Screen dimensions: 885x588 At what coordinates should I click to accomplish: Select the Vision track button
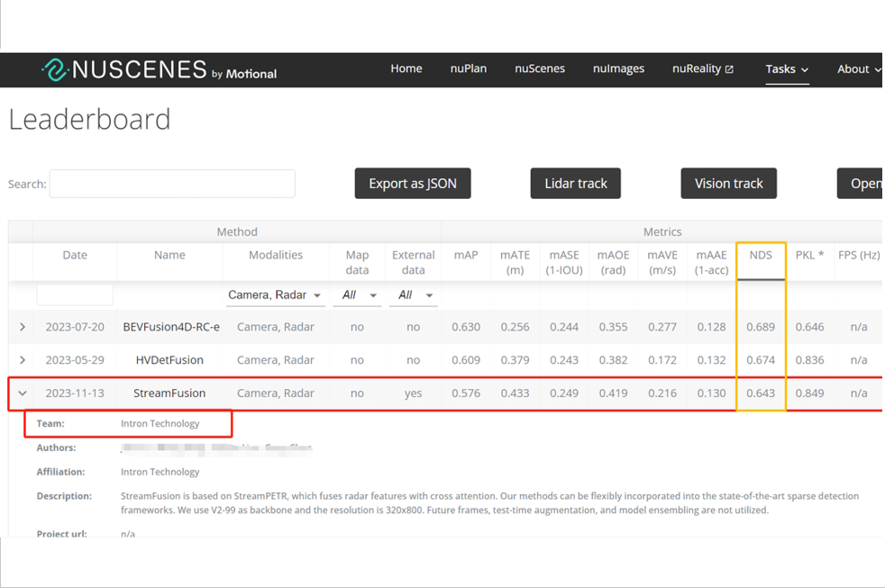728,184
